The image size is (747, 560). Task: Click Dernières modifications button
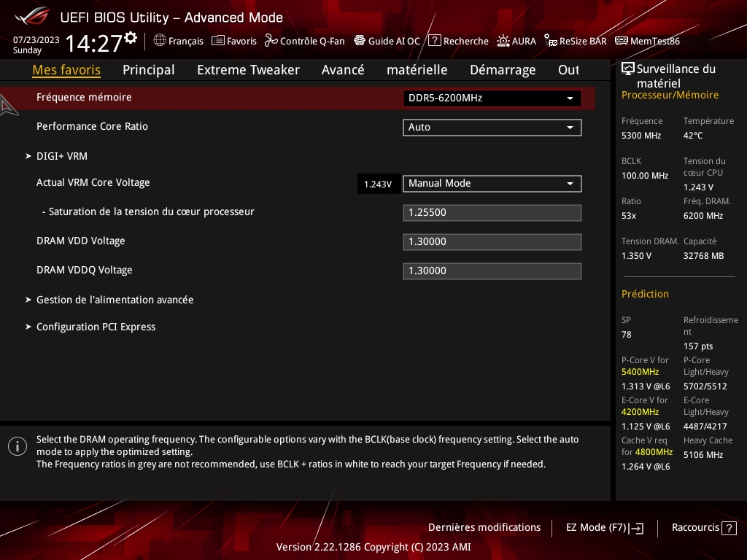point(484,527)
